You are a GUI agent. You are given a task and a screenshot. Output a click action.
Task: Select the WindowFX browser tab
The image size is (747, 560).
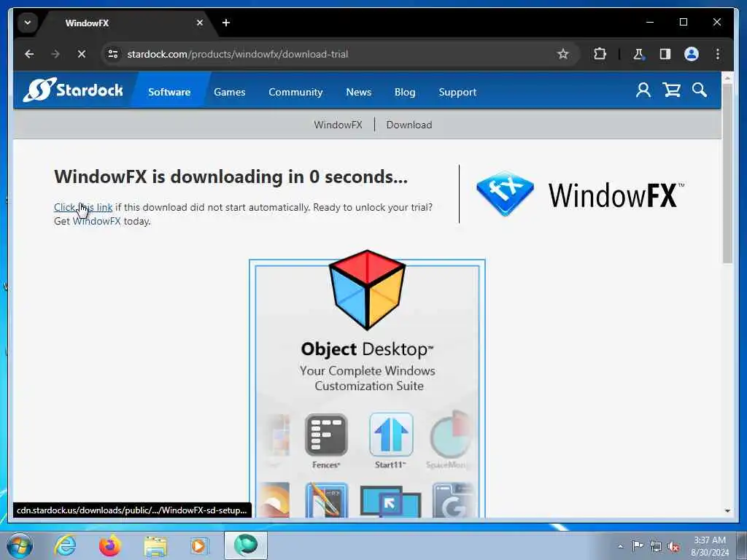[x=125, y=23]
